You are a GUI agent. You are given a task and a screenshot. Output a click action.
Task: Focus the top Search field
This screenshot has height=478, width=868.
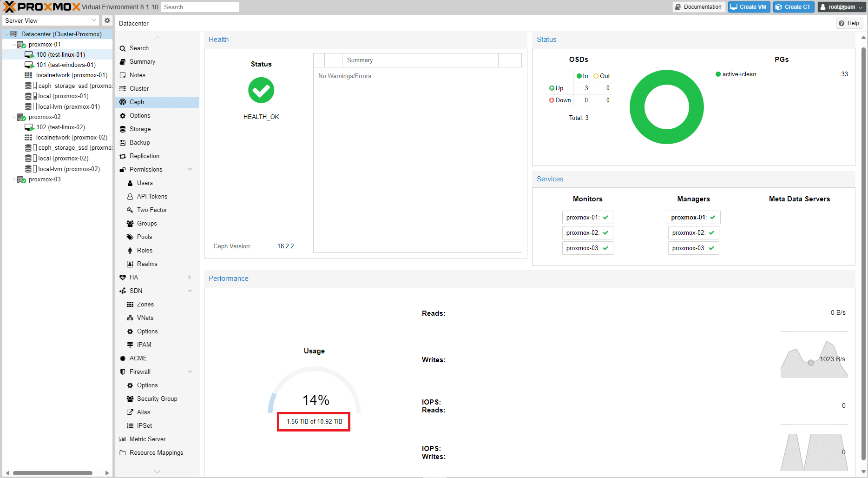tap(200, 7)
